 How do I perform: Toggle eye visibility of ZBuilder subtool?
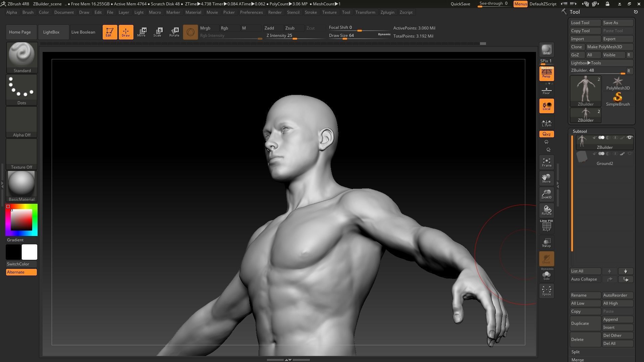[x=630, y=138]
